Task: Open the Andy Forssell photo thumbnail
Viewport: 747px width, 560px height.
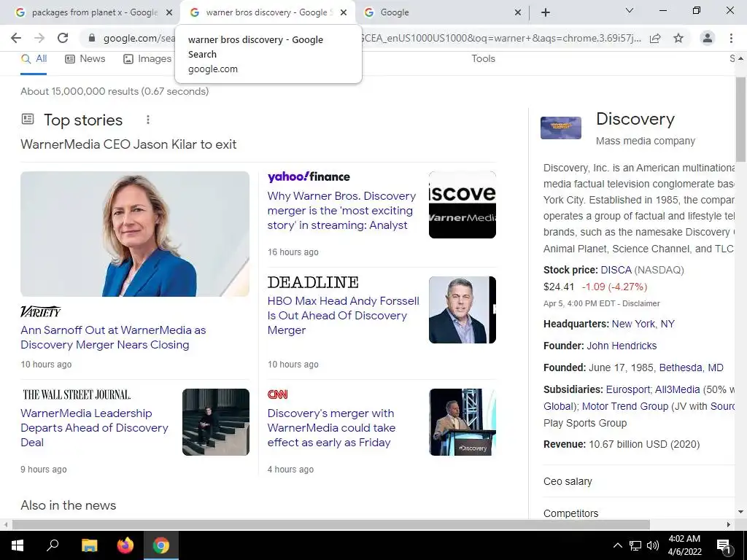Action: pyautogui.click(x=462, y=310)
